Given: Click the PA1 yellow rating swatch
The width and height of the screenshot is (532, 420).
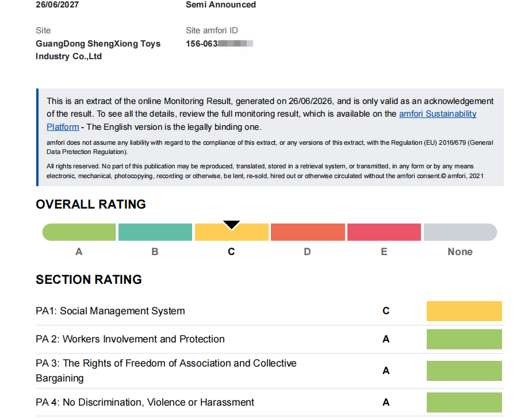Looking at the screenshot, I should pyautogui.click(x=464, y=311).
